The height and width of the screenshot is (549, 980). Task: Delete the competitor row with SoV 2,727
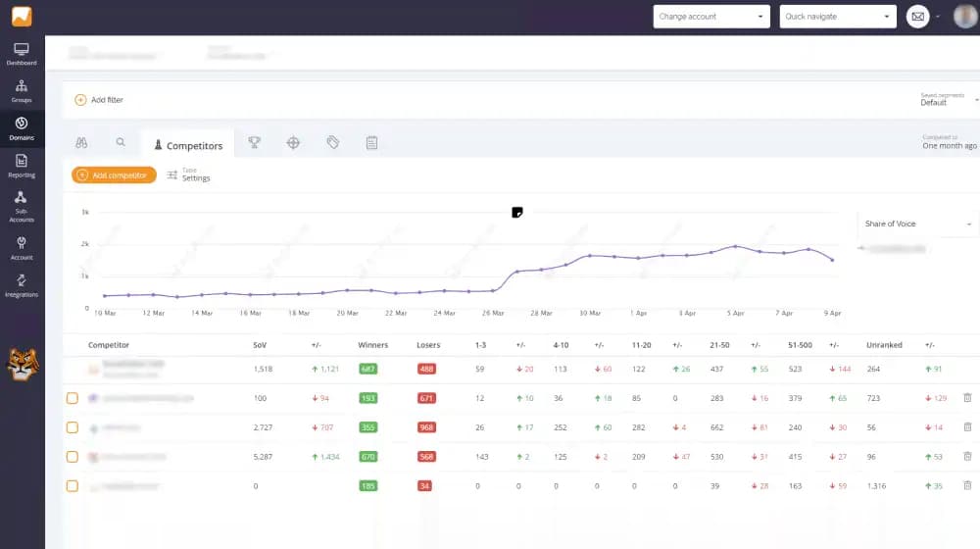(967, 427)
